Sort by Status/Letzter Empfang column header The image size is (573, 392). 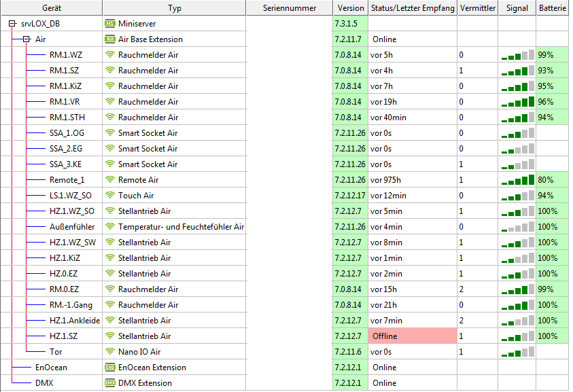[413, 8]
